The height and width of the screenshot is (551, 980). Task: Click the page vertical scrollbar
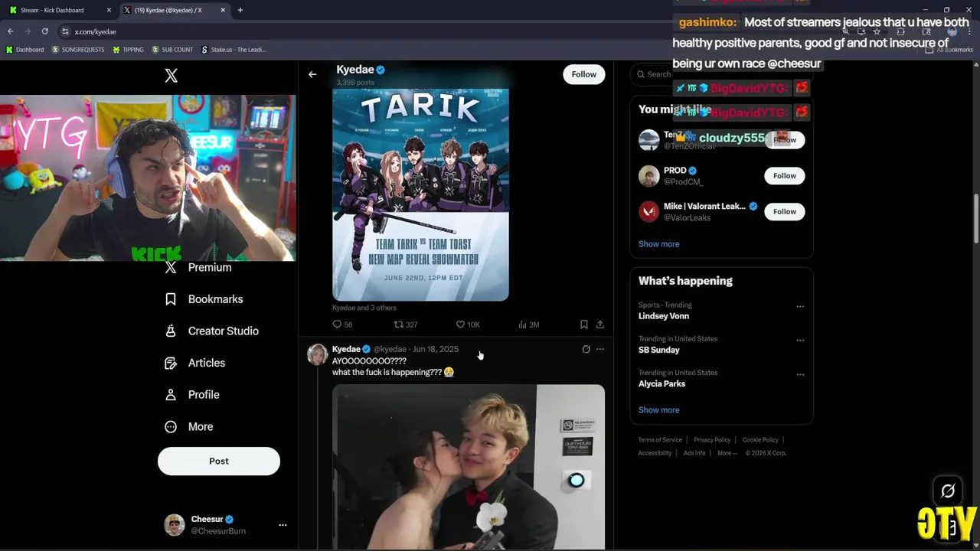[976, 218]
